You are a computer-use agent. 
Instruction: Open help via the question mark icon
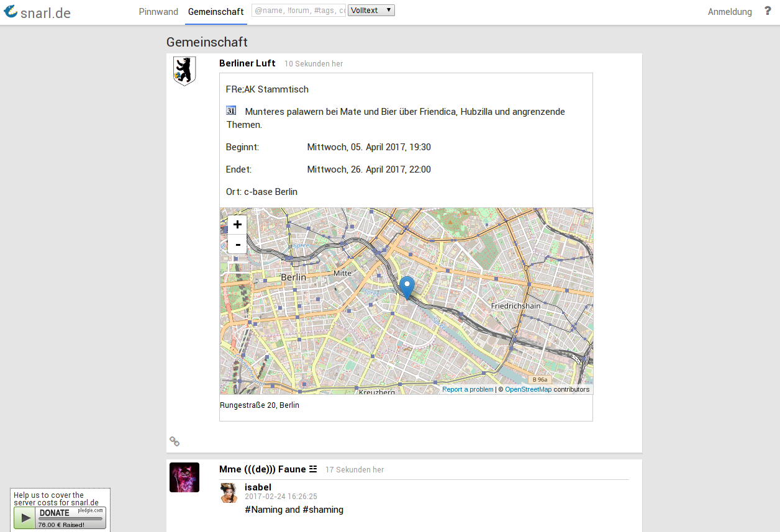[x=768, y=10]
